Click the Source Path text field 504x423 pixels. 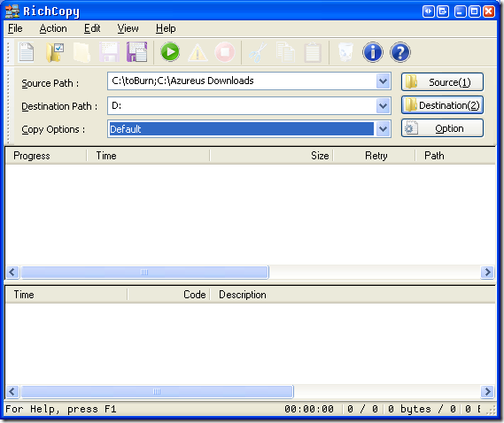click(242, 81)
